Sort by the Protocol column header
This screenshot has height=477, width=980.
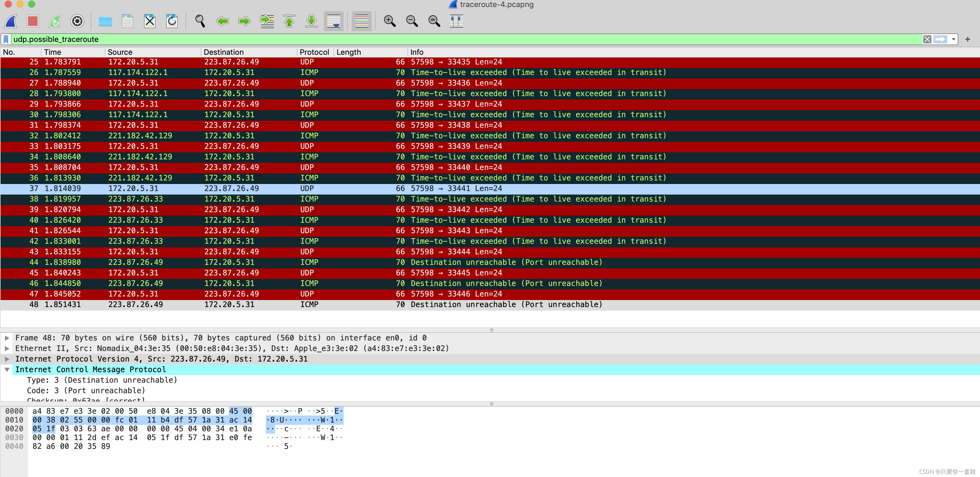click(x=315, y=52)
